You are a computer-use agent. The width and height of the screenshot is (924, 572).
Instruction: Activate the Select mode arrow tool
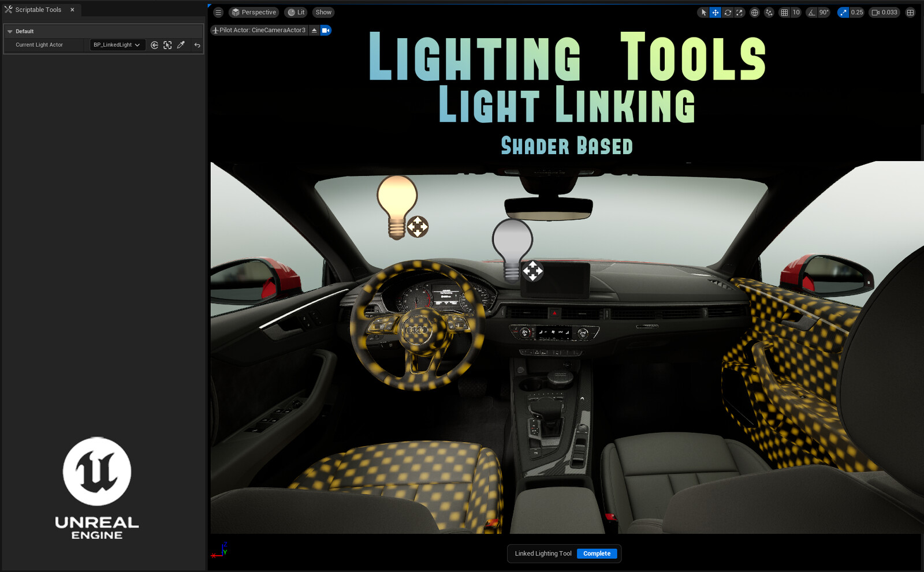[703, 12]
